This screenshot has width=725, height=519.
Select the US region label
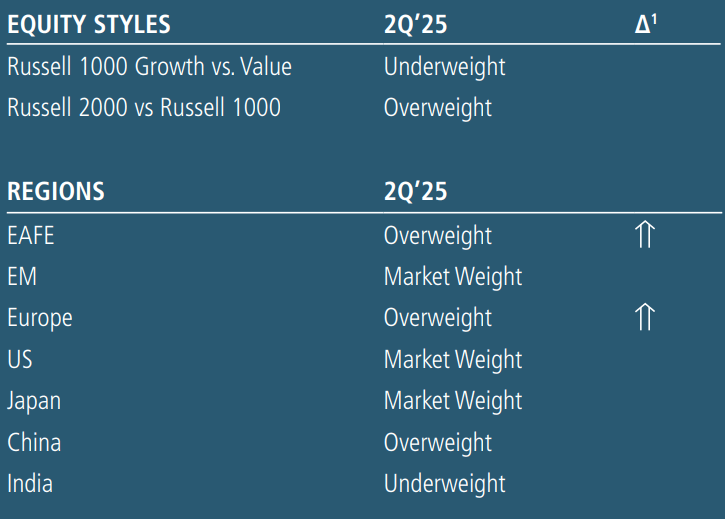click(x=20, y=359)
